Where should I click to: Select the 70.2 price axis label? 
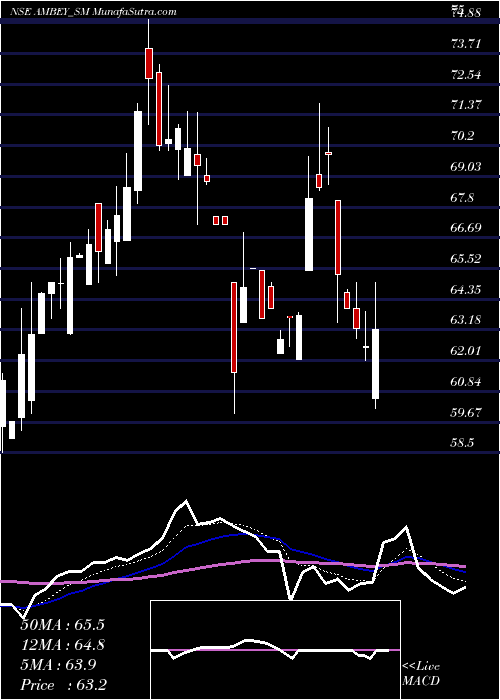[x=463, y=135]
